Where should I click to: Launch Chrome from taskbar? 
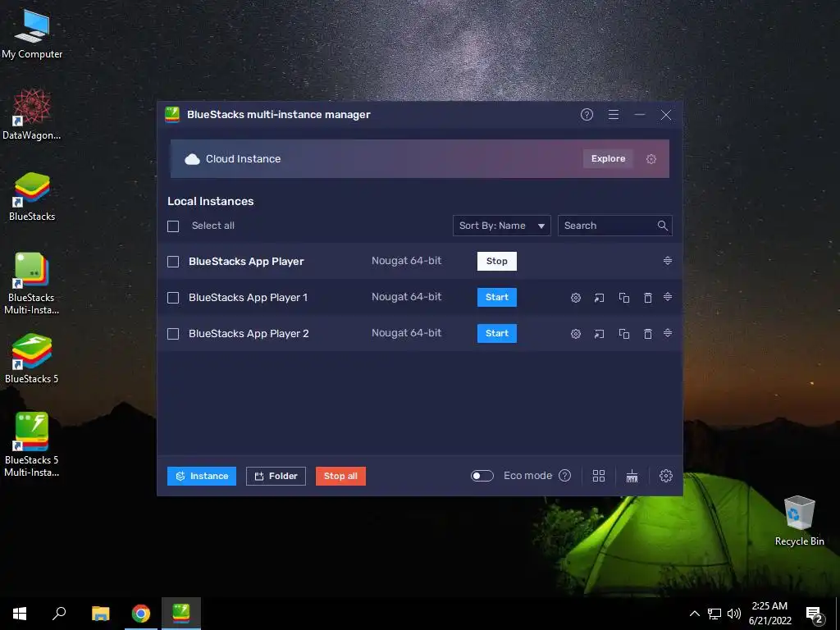pyautogui.click(x=141, y=614)
